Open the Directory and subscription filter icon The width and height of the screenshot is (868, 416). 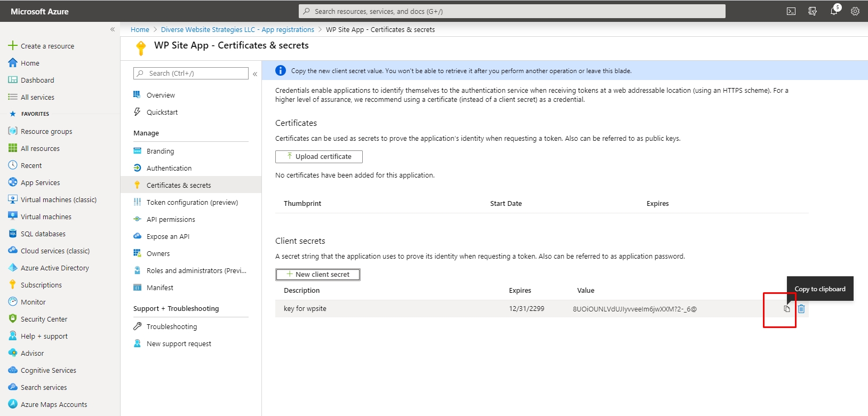813,11
